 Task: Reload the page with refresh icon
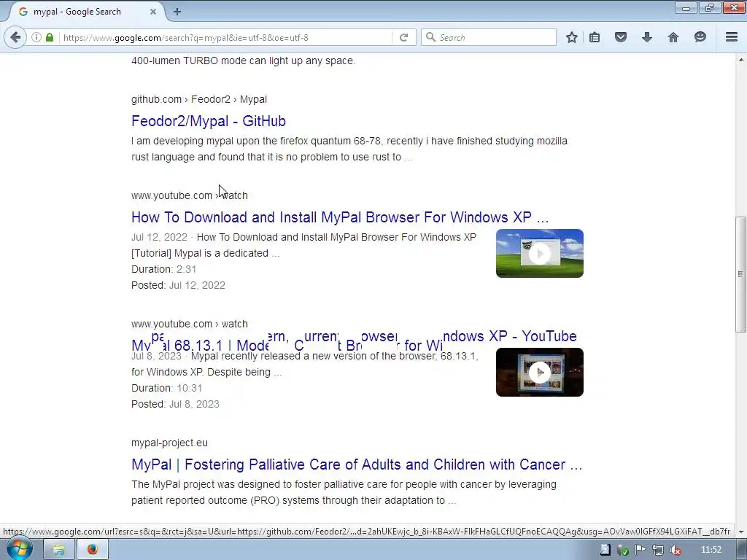(x=404, y=37)
